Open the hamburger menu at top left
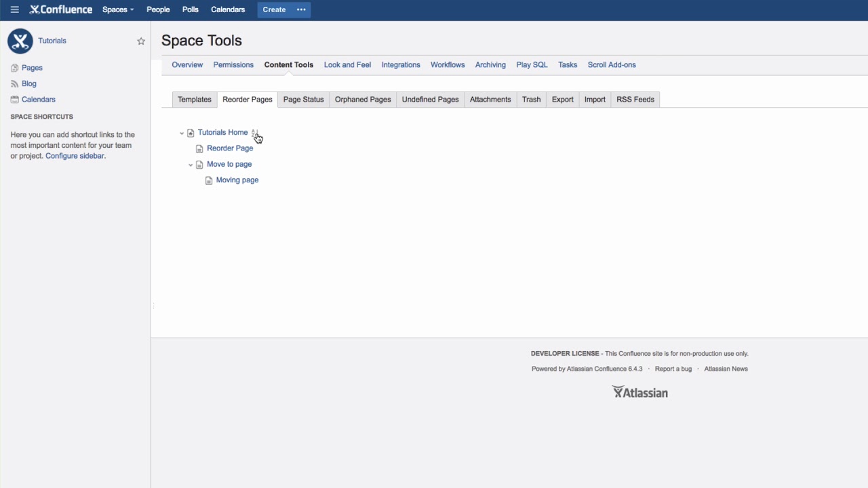This screenshot has height=488, width=868. click(x=14, y=9)
